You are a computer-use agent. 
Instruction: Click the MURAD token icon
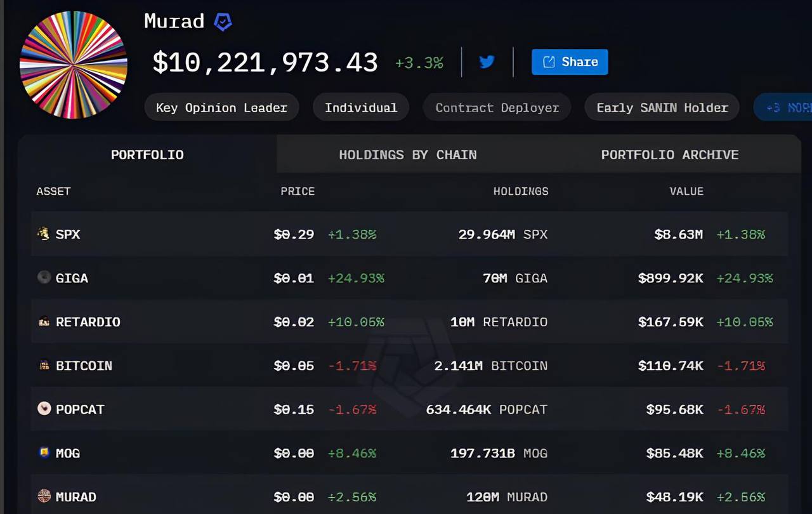click(44, 496)
